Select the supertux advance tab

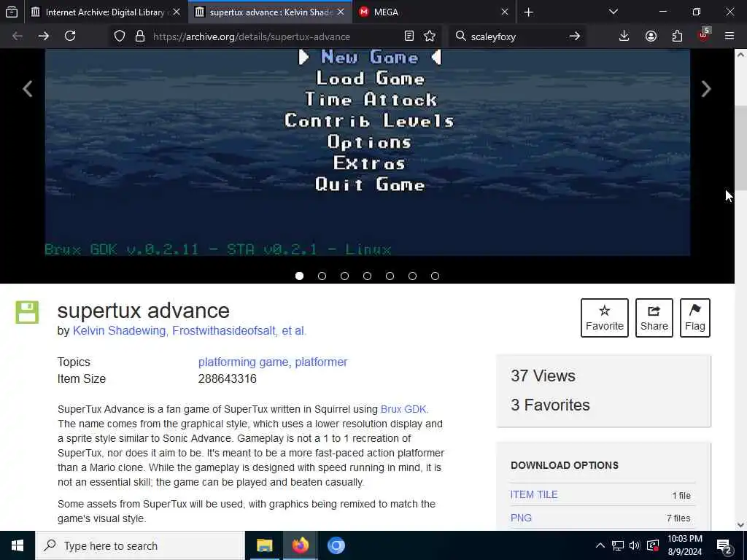pyautogui.click(x=270, y=12)
